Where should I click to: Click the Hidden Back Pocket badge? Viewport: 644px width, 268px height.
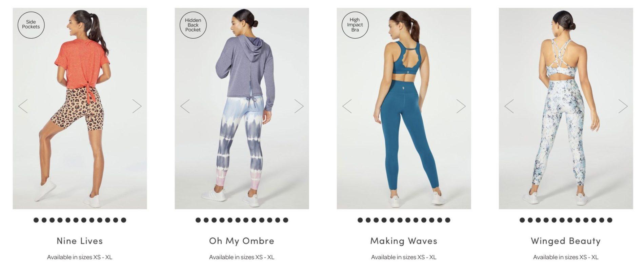(193, 25)
